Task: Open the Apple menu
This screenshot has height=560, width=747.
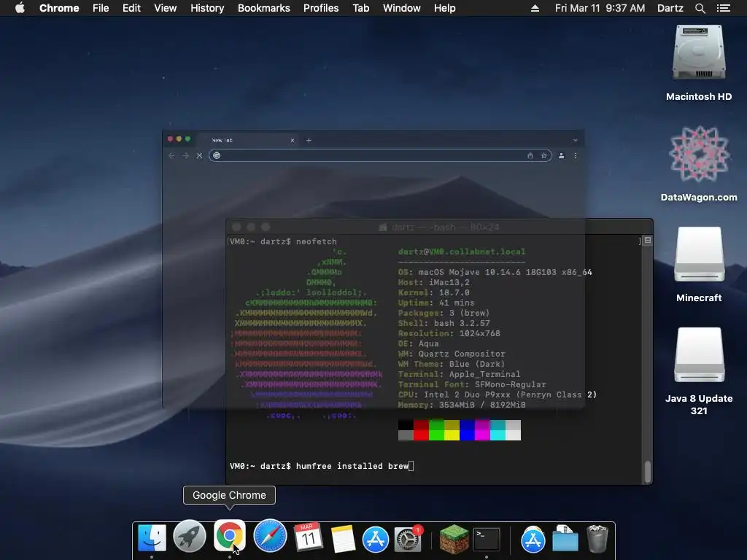Action: pos(20,8)
